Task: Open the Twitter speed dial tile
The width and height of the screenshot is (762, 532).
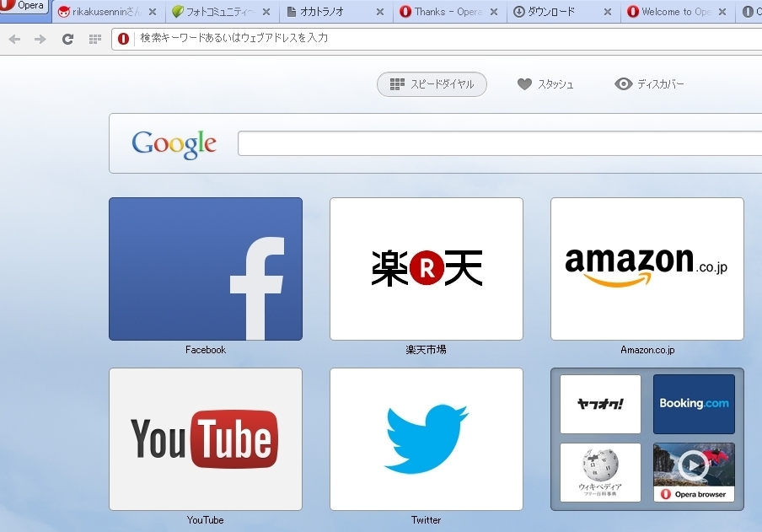Action: tap(427, 439)
